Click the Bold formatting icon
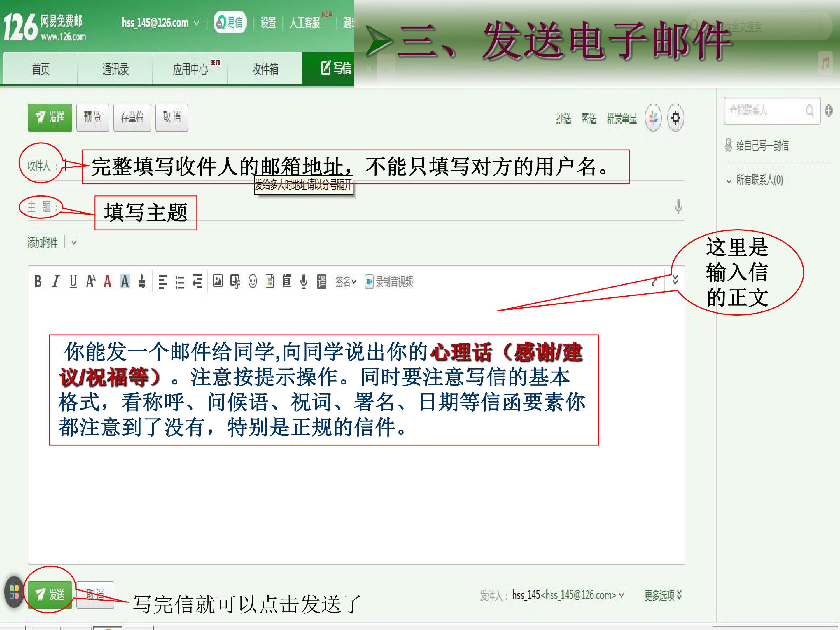 click(x=38, y=282)
